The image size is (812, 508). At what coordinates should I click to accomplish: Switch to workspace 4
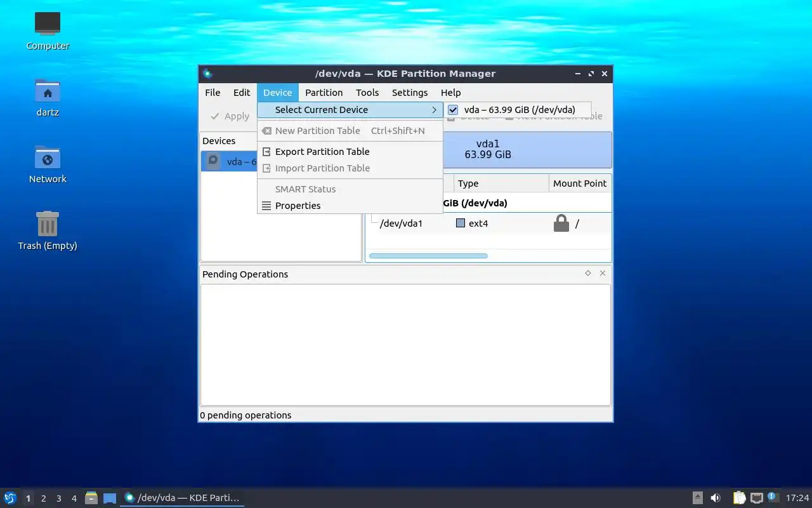[x=74, y=498]
